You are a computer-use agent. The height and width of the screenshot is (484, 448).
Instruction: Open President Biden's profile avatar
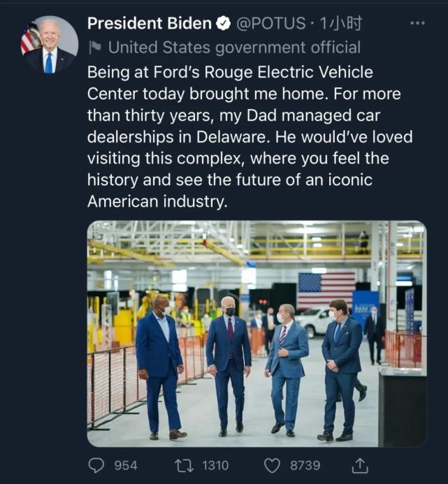click(x=50, y=45)
